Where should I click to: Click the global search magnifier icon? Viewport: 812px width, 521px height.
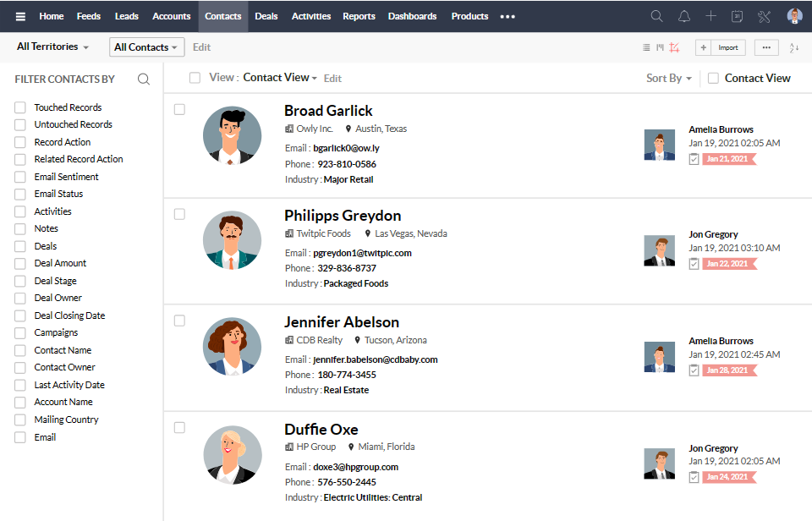(656, 16)
